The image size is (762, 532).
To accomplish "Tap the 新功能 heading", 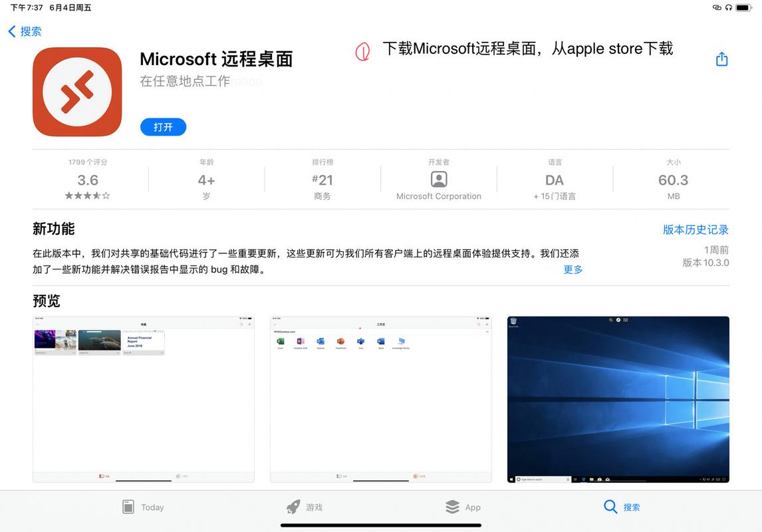I will [x=53, y=228].
